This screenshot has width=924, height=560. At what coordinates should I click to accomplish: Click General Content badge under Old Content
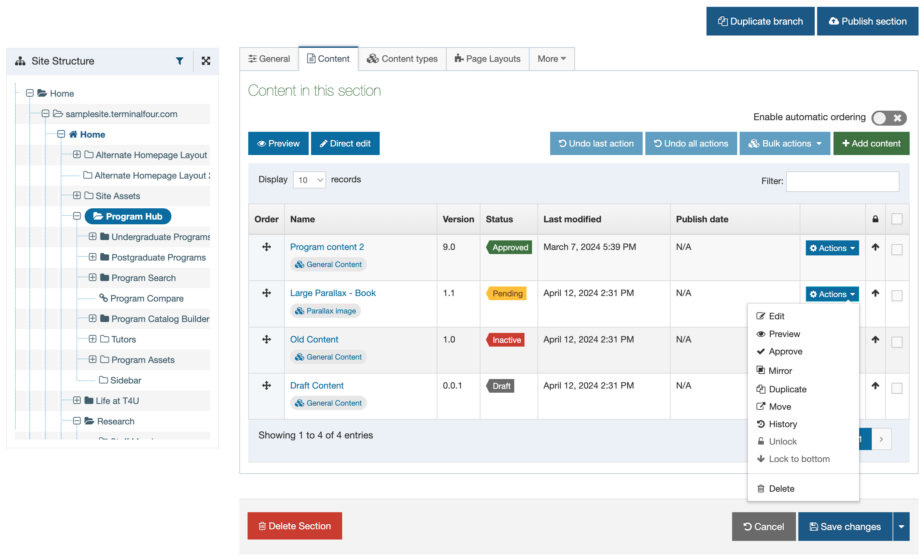pos(328,357)
